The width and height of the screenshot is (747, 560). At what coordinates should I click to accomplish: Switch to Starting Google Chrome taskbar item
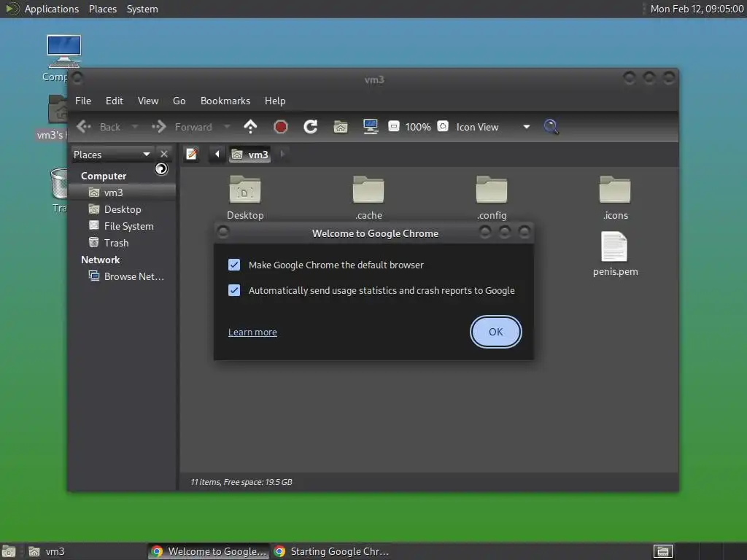pyautogui.click(x=332, y=551)
